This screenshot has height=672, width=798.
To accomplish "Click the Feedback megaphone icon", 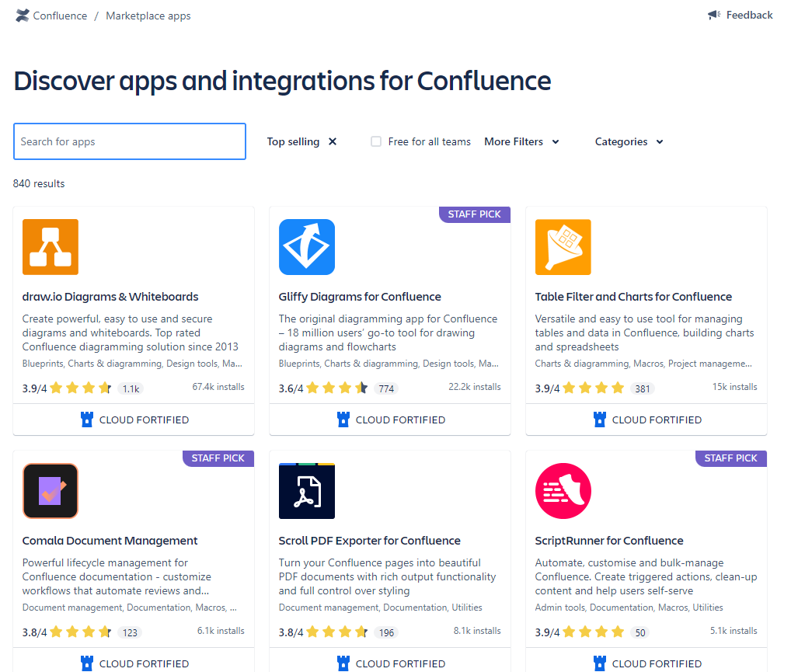I will (714, 15).
